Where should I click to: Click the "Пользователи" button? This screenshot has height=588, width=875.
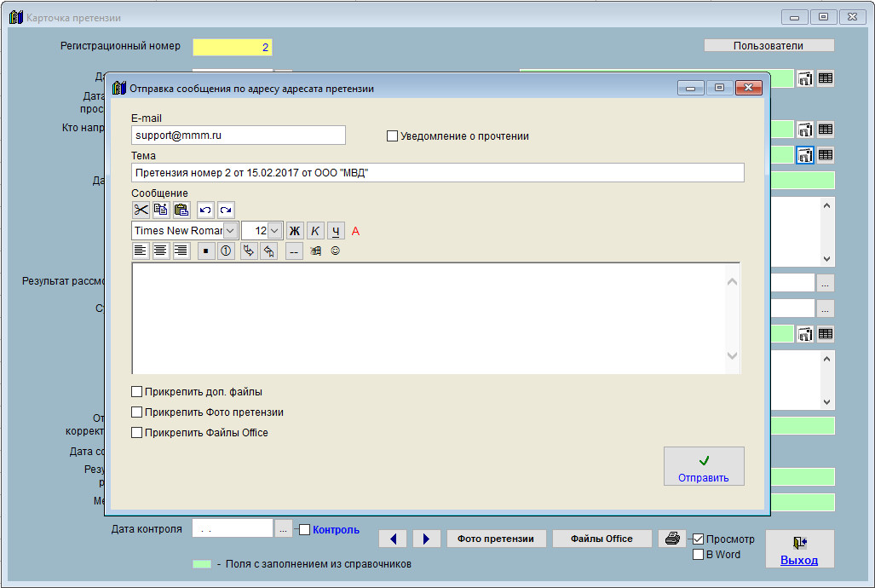[x=769, y=46]
